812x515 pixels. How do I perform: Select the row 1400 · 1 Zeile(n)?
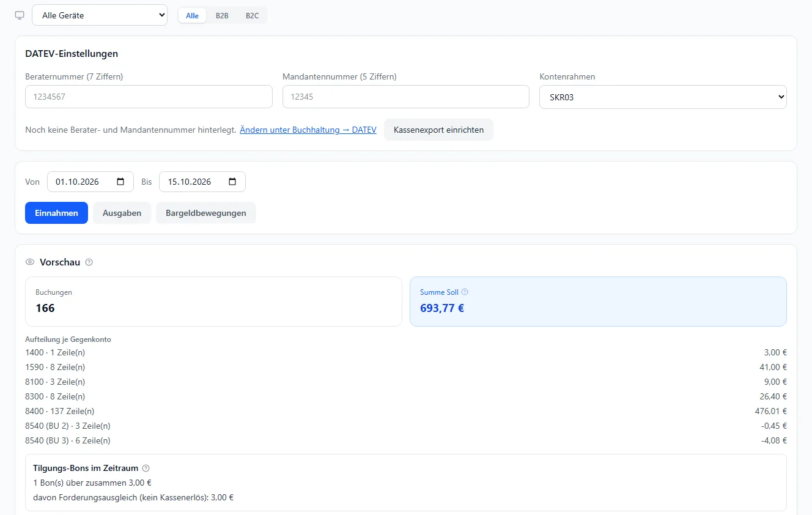pos(406,352)
